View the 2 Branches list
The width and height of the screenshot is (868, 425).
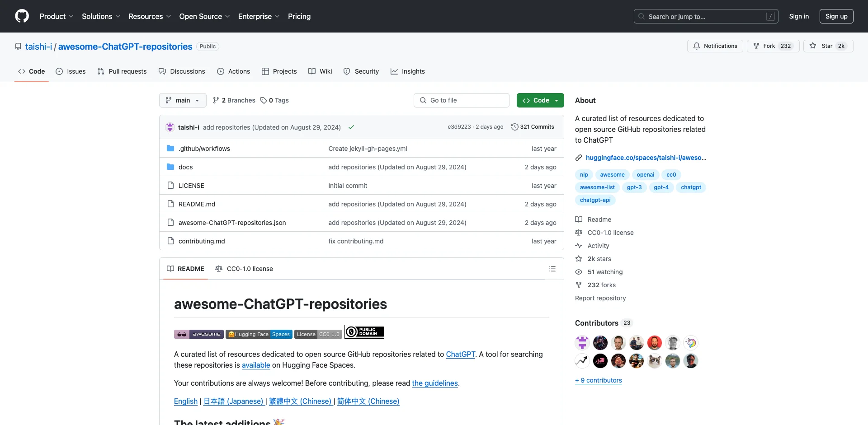pyautogui.click(x=234, y=100)
